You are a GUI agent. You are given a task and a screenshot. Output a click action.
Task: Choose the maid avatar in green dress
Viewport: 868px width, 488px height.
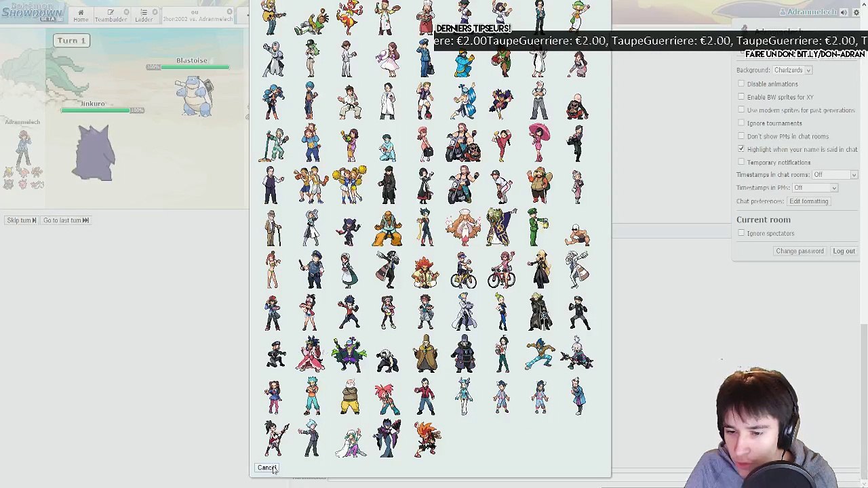(x=348, y=270)
